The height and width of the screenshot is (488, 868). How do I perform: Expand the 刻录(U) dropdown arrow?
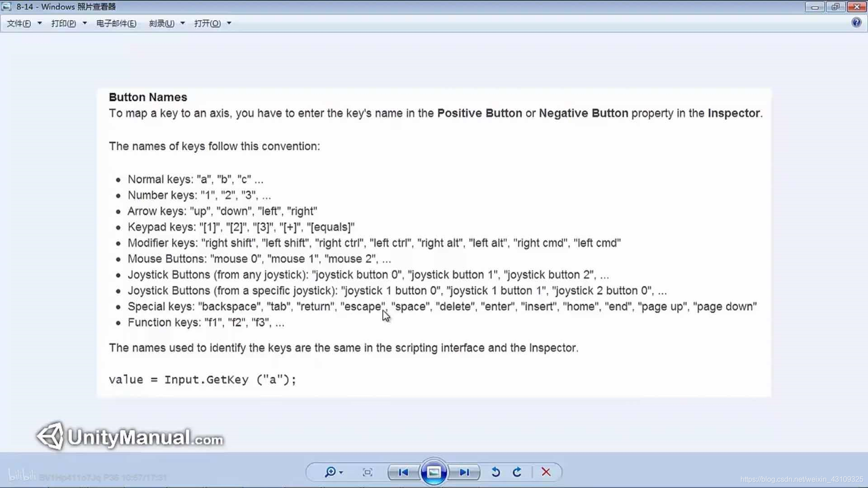[x=183, y=23]
